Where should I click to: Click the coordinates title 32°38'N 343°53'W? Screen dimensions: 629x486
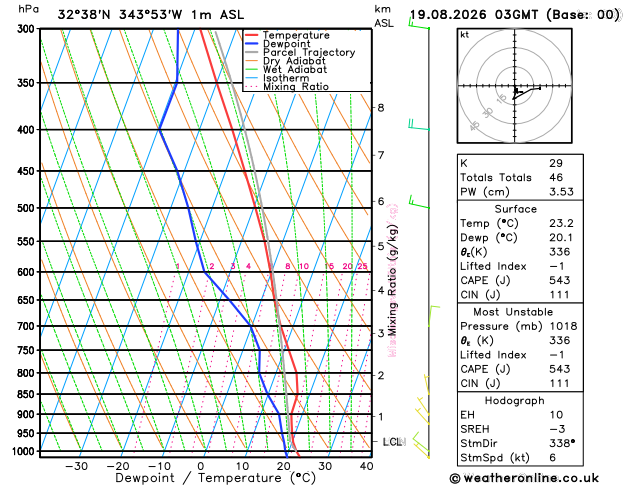120,15
